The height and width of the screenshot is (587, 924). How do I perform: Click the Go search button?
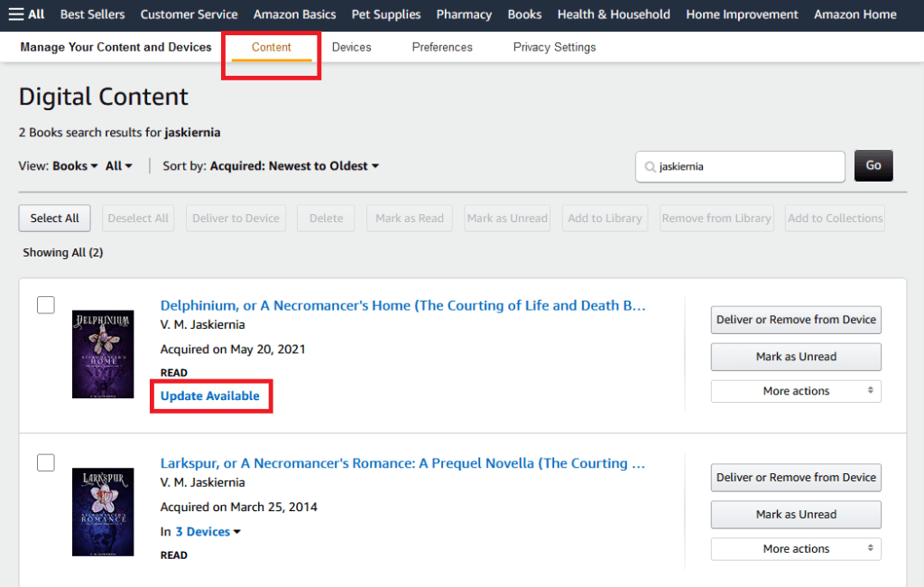coord(873,166)
